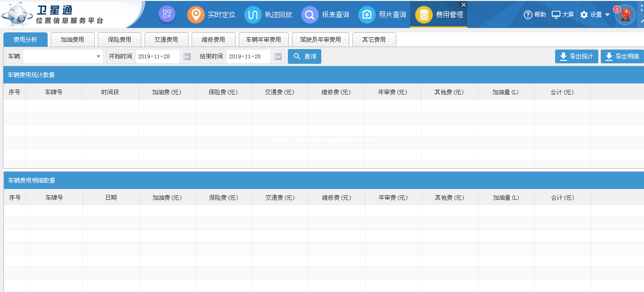This screenshot has height=292, width=644.
Task: Switch to the 加油费用 tab
Action: 73,40
